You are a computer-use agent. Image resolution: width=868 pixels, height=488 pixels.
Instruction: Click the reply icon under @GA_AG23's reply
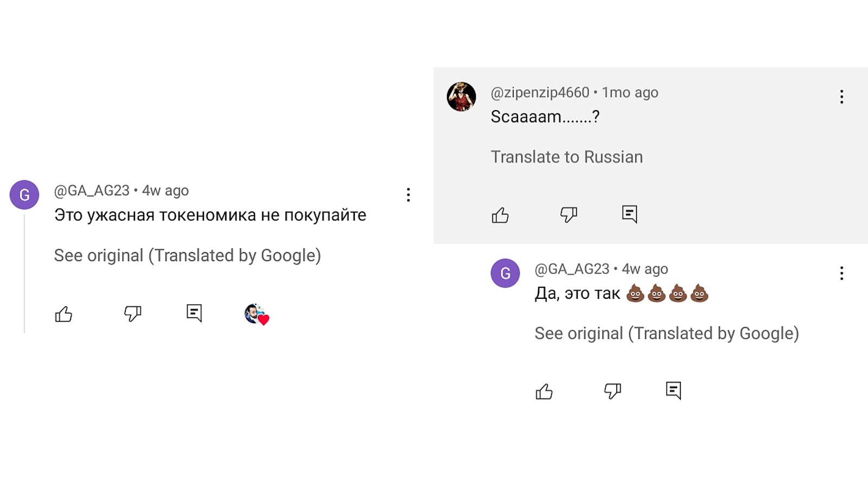673,390
